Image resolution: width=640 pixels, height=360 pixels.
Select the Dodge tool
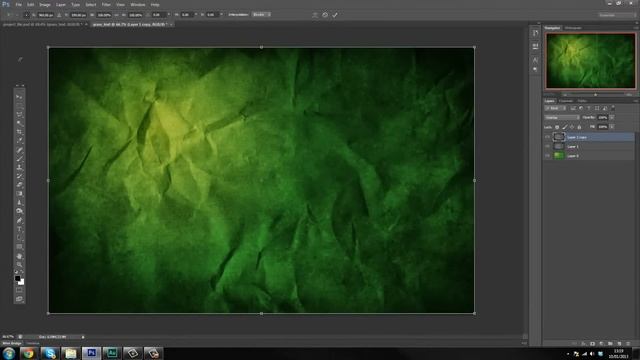click(x=19, y=211)
